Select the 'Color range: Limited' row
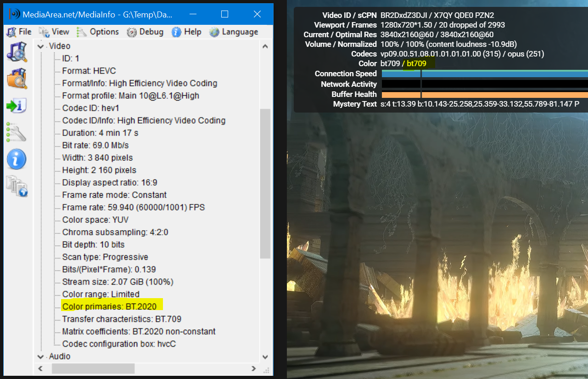588x379 pixels. click(x=101, y=294)
